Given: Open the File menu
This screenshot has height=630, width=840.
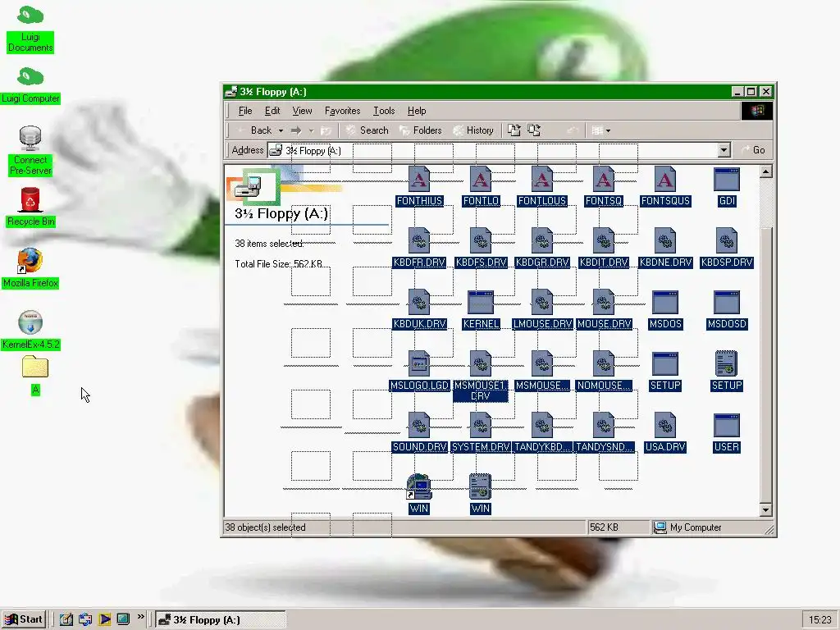Looking at the screenshot, I should point(245,111).
